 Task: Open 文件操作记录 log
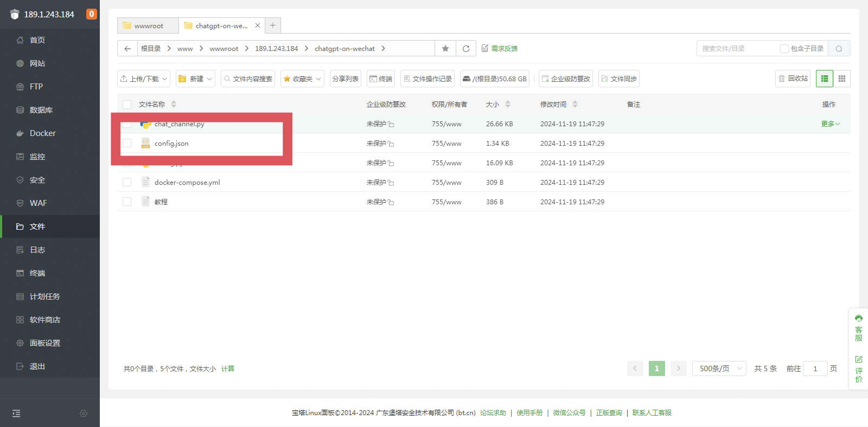pos(427,79)
